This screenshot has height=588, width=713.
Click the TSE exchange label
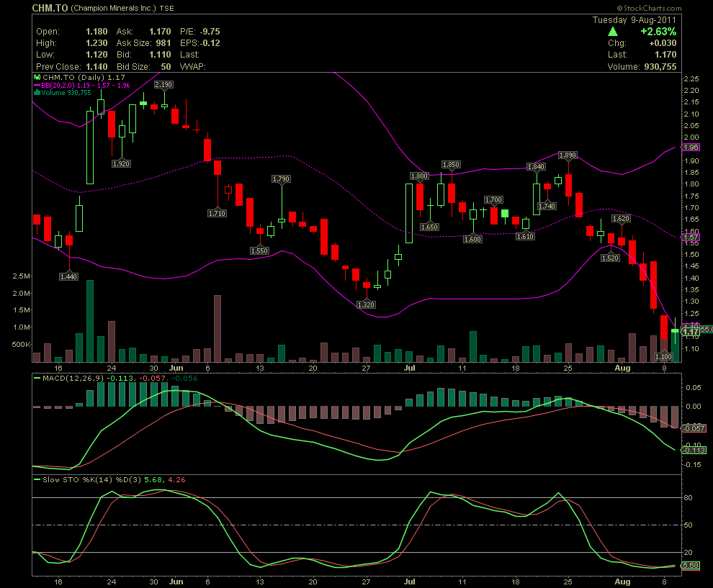166,8
